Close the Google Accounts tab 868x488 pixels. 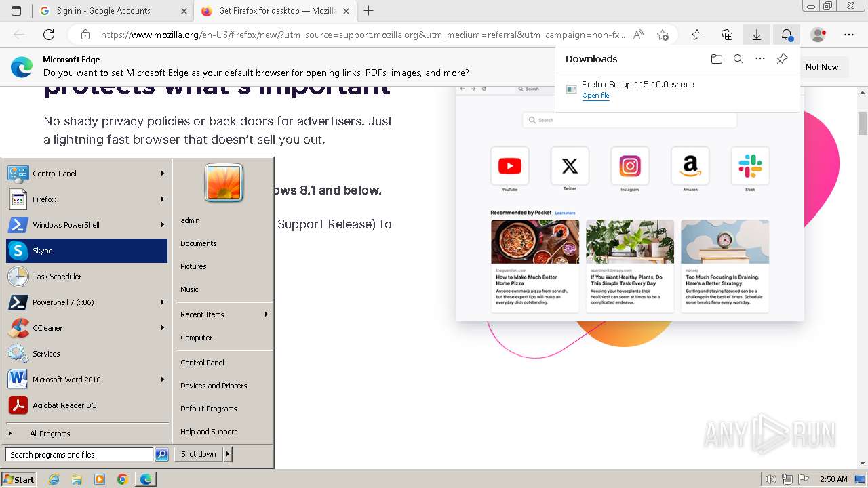[184, 11]
